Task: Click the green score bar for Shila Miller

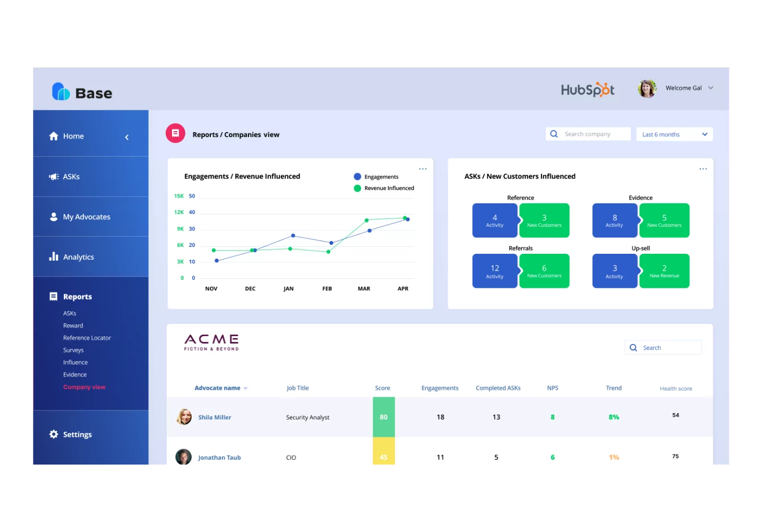Action: (x=383, y=417)
